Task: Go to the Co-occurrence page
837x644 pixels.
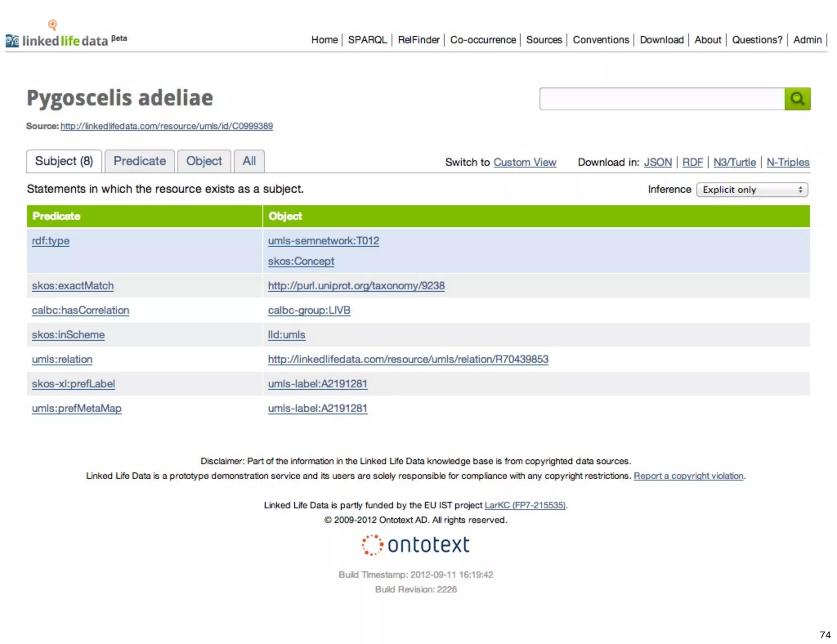Action: (483, 40)
